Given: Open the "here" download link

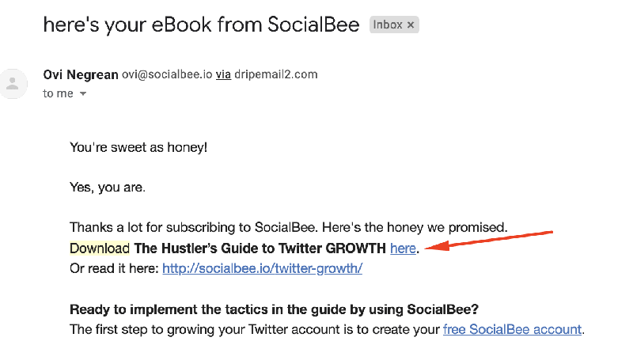Looking at the screenshot, I should click(403, 248).
